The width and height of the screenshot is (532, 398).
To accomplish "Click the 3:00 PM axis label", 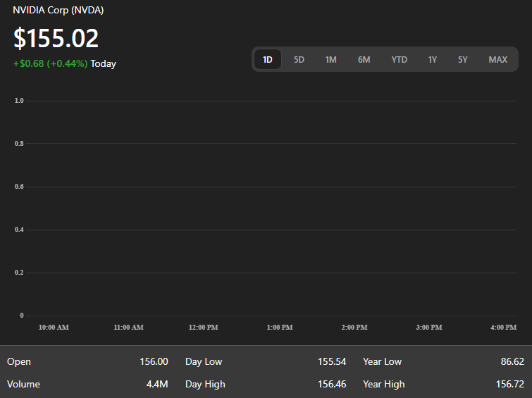I will tap(429, 327).
